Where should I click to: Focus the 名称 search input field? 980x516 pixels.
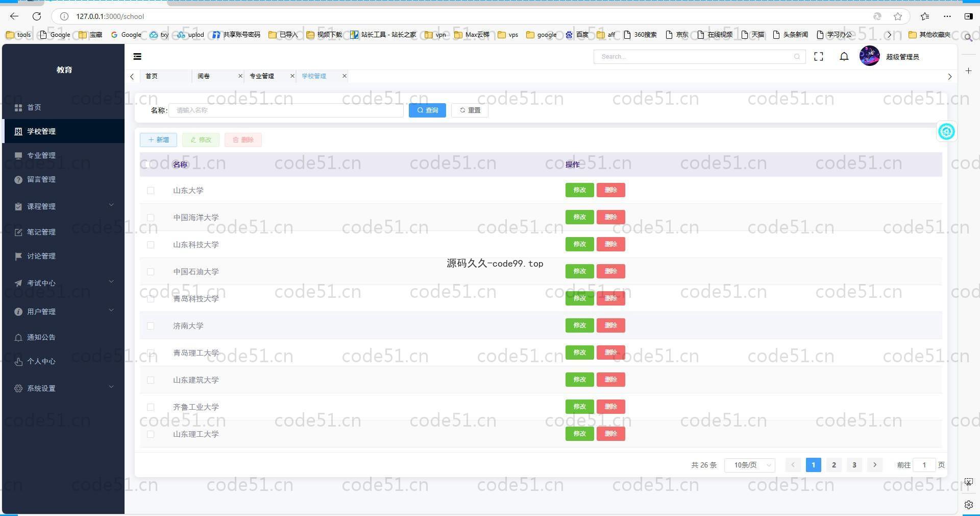(286, 110)
